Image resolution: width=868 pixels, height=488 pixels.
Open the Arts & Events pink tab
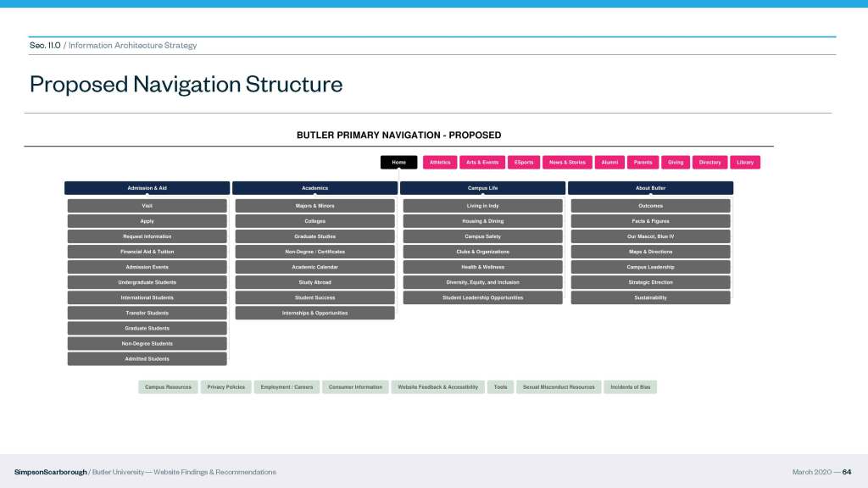pos(482,162)
